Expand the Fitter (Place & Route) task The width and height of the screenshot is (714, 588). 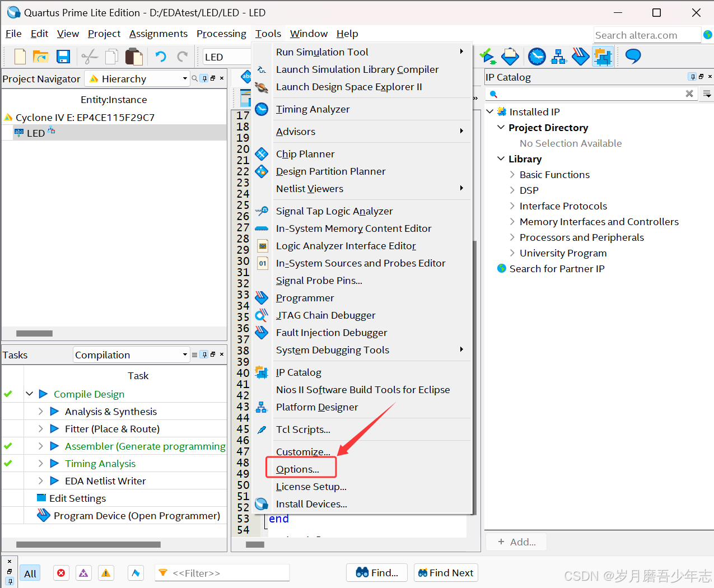click(x=40, y=428)
